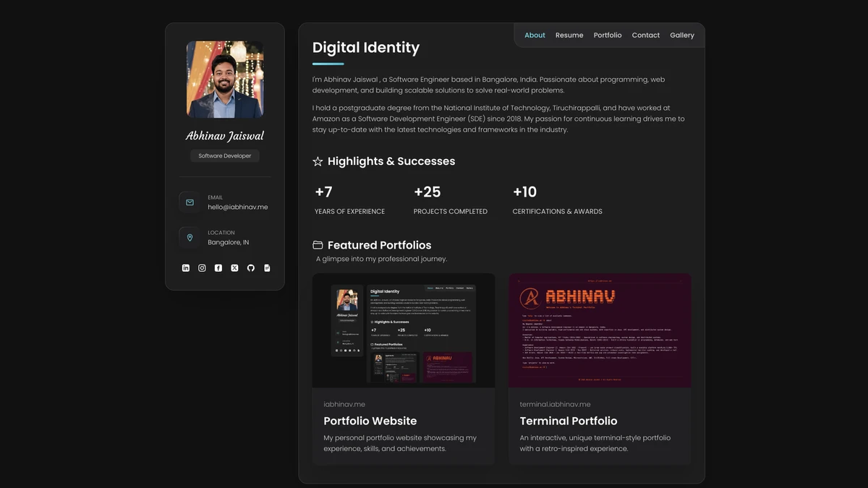Switch to the Resume tab
868x488 pixels.
[569, 35]
